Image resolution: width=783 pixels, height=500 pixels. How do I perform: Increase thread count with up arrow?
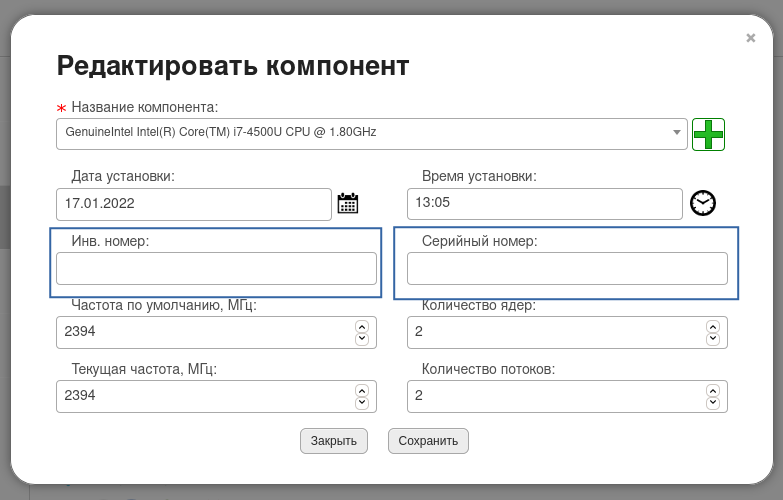[713, 391]
